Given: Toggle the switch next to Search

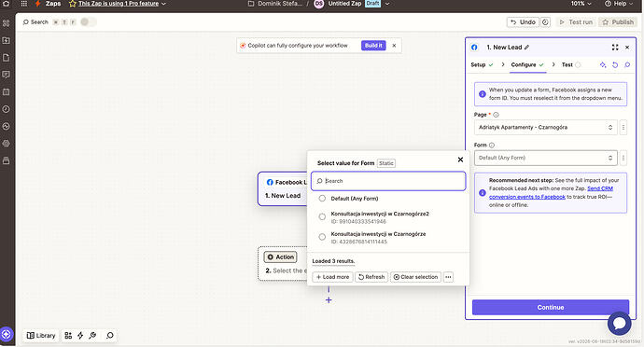Looking at the screenshot, I should click(88, 22).
